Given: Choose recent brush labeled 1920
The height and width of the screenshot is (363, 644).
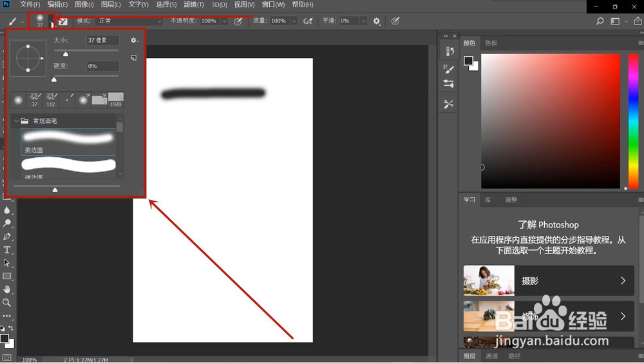Looking at the screenshot, I should pyautogui.click(x=116, y=99).
